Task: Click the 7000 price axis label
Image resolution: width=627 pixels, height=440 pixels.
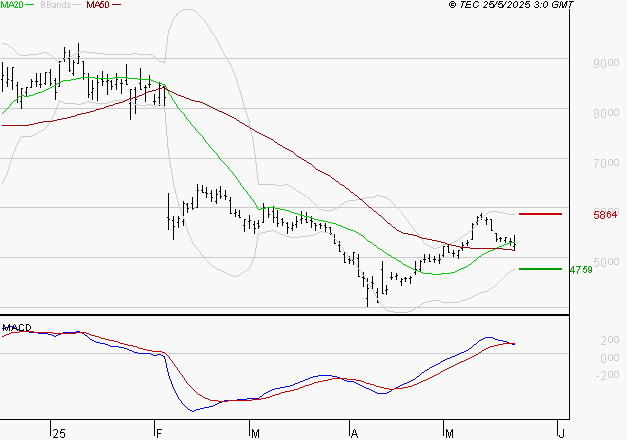Action: [x=606, y=163]
